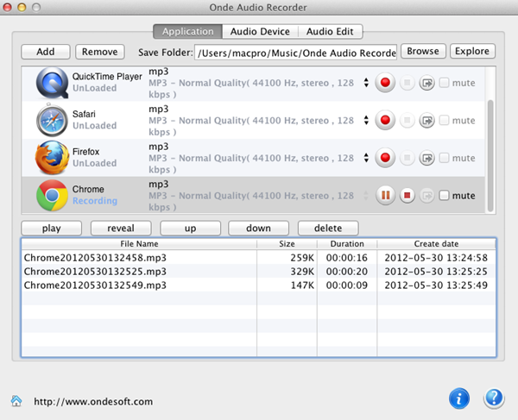Click the Browse button
518x420 pixels.
click(x=423, y=52)
